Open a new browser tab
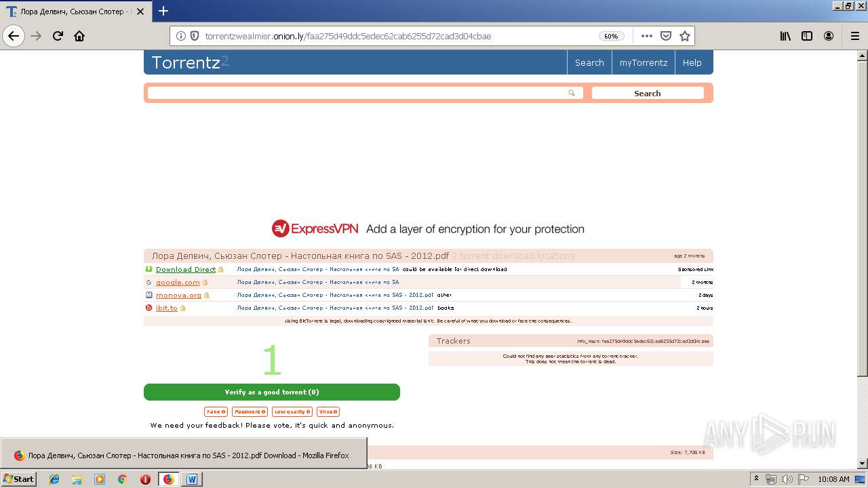 tap(163, 11)
